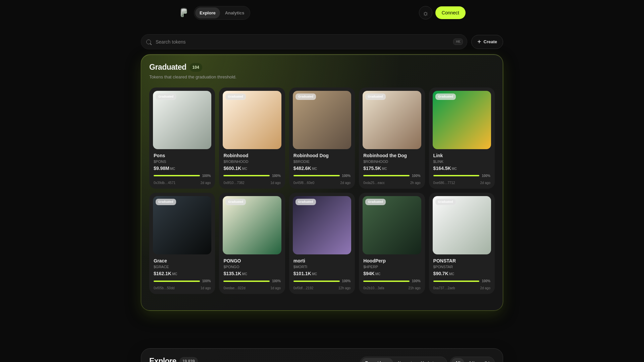Open the Grace token image
This screenshot has width=644, height=362.
182,225
